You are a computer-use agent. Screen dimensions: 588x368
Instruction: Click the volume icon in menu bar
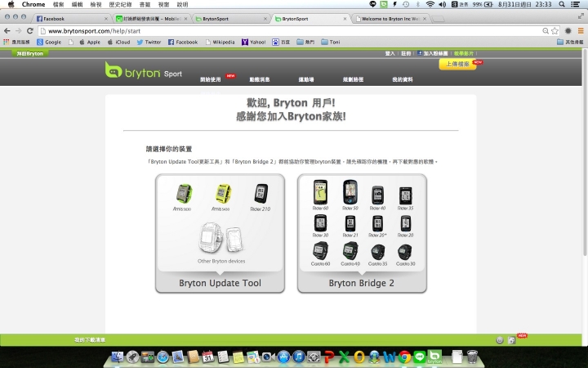pos(443,5)
